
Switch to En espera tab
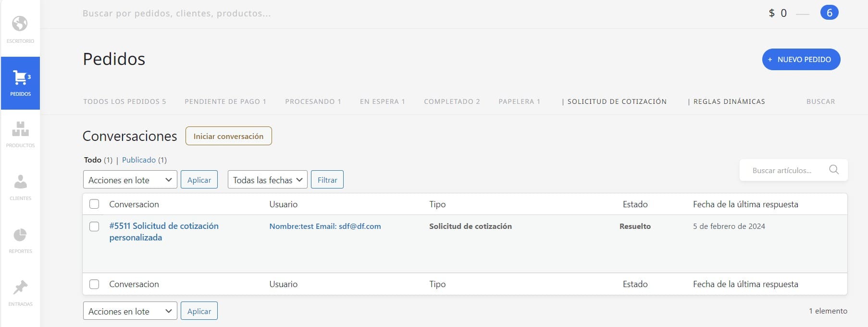pos(383,101)
